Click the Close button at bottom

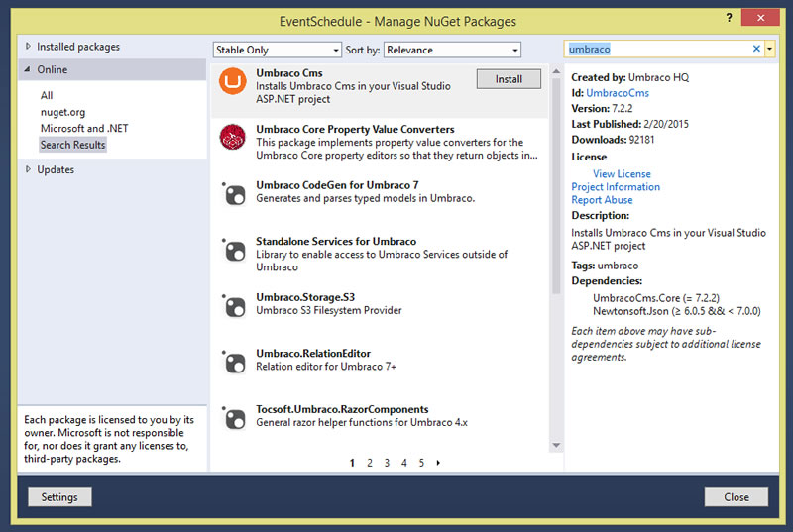coord(736,497)
